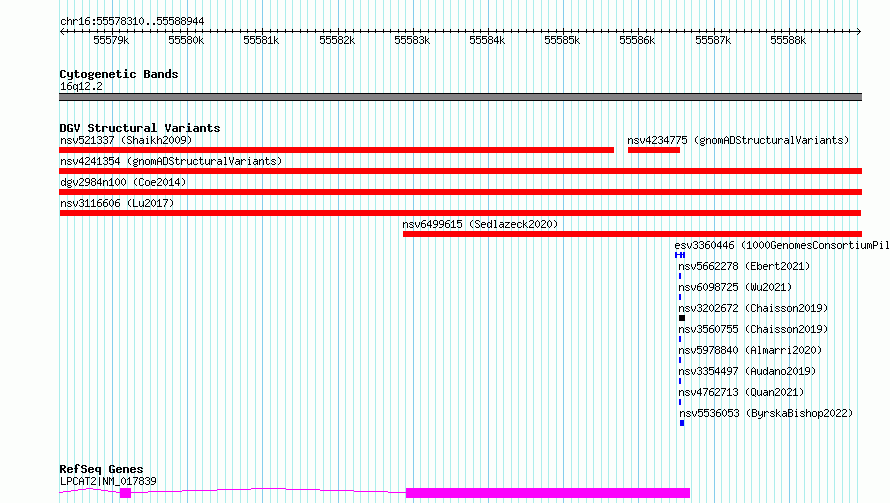Click the Cytogenetic Bands track title
Image resolution: width=890 pixels, height=503 pixels.
pyautogui.click(x=119, y=74)
